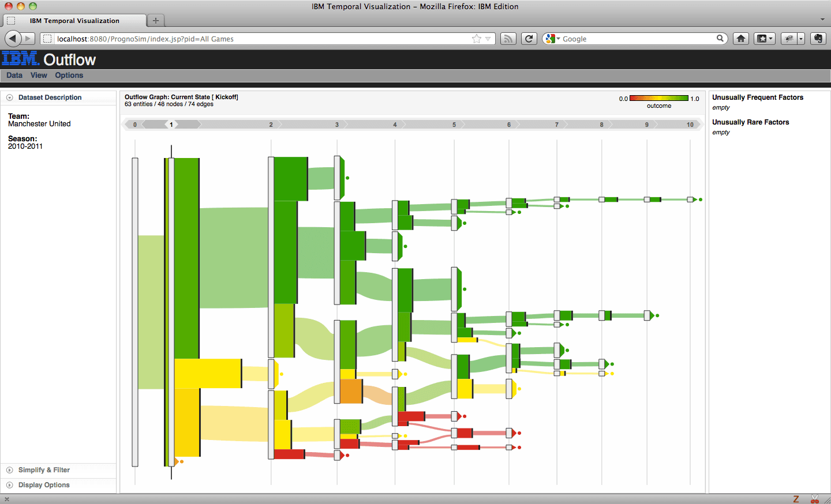Open new tab with the plus button

click(155, 21)
